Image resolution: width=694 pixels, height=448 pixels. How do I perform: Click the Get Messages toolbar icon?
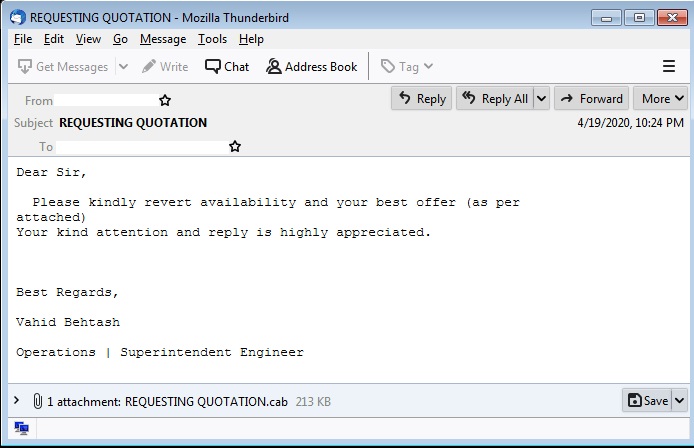[25, 67]
